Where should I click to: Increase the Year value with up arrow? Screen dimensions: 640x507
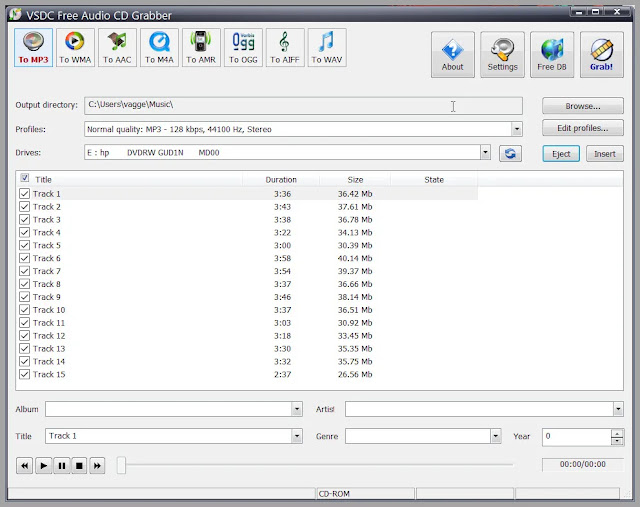(x=617, y=433)
